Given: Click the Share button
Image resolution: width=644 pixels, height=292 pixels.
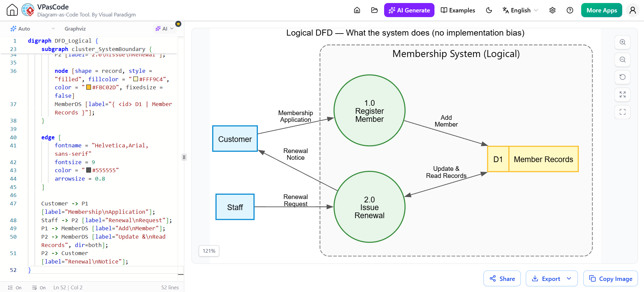Looking at the screenshot, I should [x=502, y=279].
